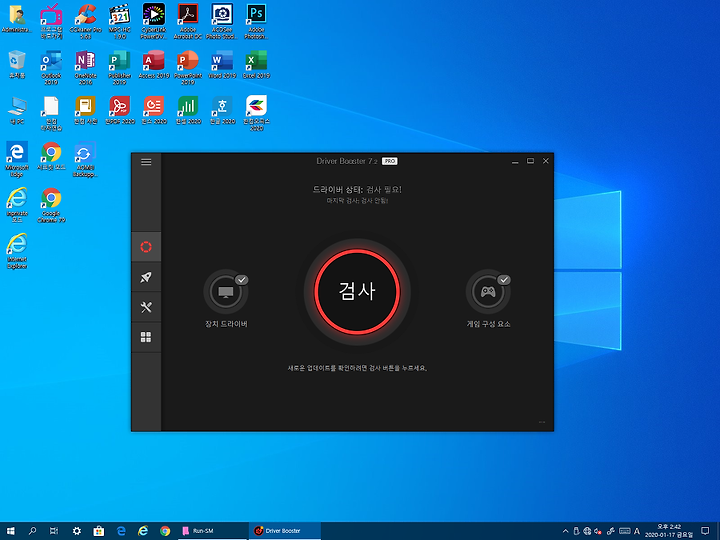The height and width of the screenshot is (540, 720).
Task: Click the network globe tray icon
Action: click(587, 531)
